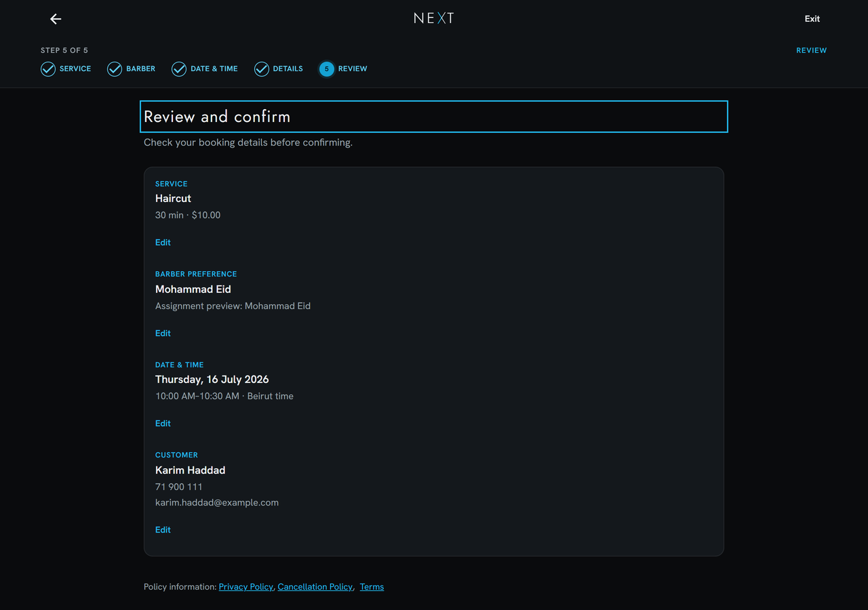
Task: Click the top-right REVIEW label
Action: 812,50
